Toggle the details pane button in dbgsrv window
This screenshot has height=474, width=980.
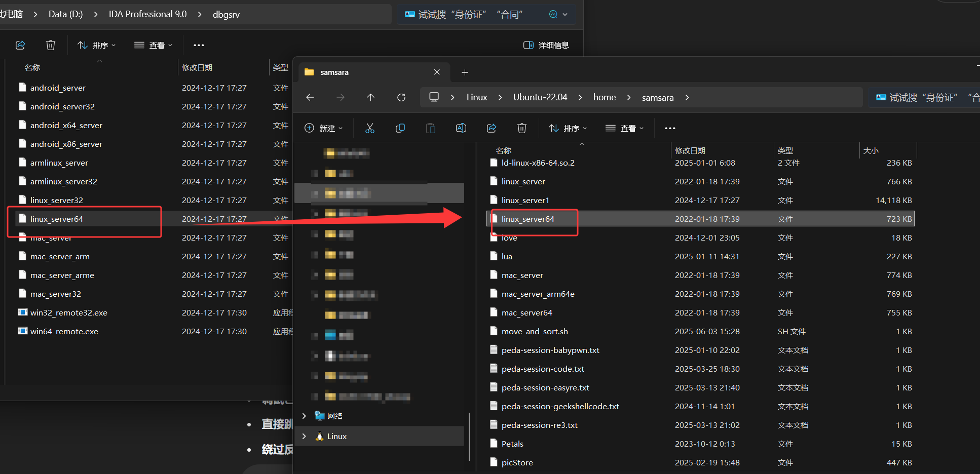(x=546, y=45)
